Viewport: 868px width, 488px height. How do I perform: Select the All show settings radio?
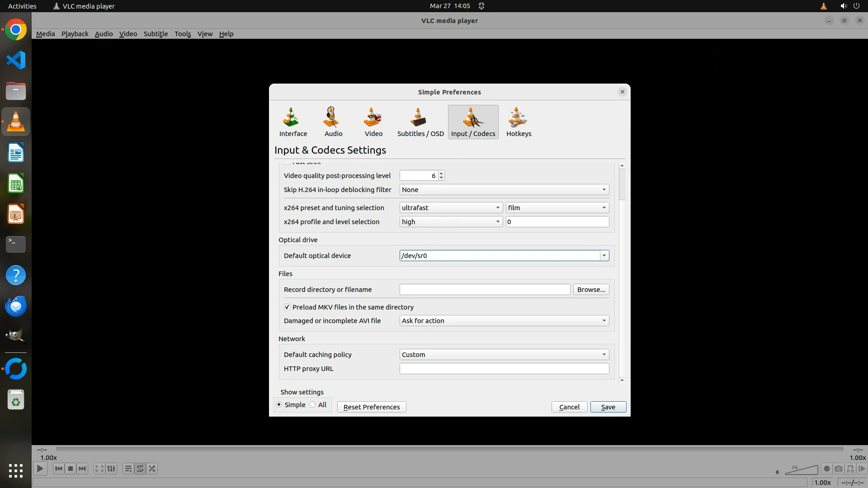click(312, 404)
